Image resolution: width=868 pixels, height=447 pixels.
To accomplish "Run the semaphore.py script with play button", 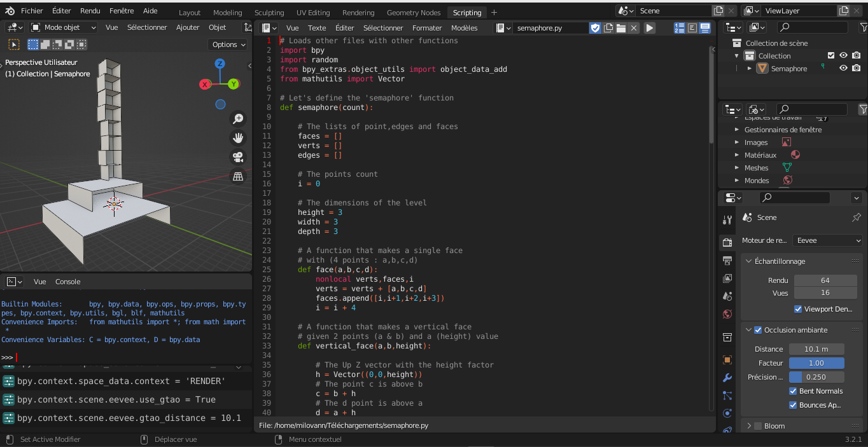I will coord(649,28).
